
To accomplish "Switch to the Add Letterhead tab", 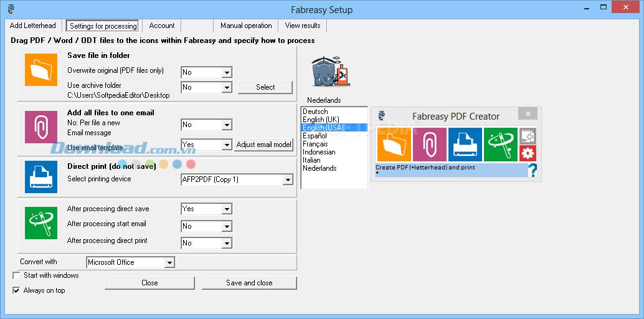I will click(33, 26).
